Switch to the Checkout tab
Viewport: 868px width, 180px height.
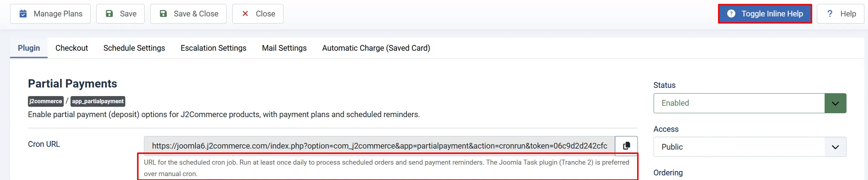[x=72, y=48]
